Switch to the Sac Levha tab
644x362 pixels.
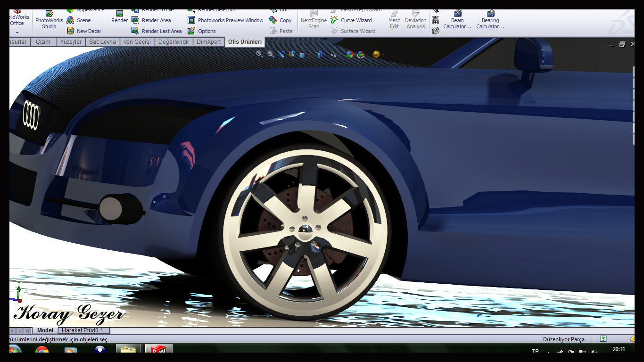click(x=102, y=42)
